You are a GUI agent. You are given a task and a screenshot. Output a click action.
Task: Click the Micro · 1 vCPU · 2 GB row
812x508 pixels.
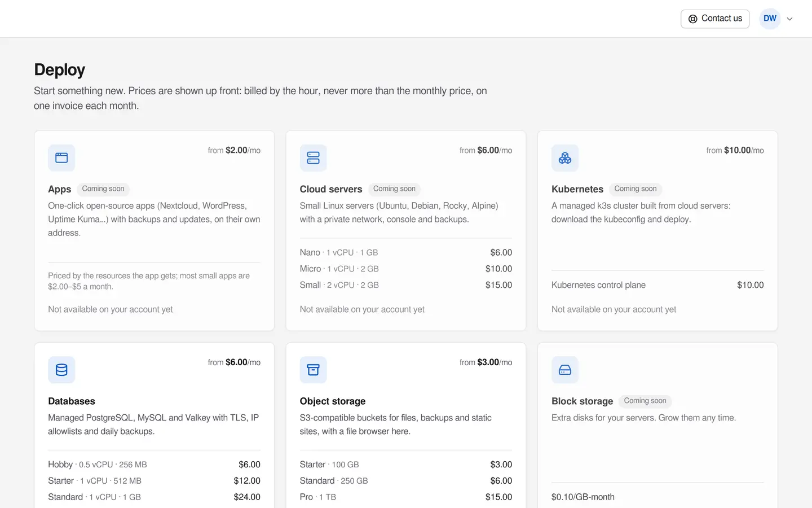click(406, 269)
